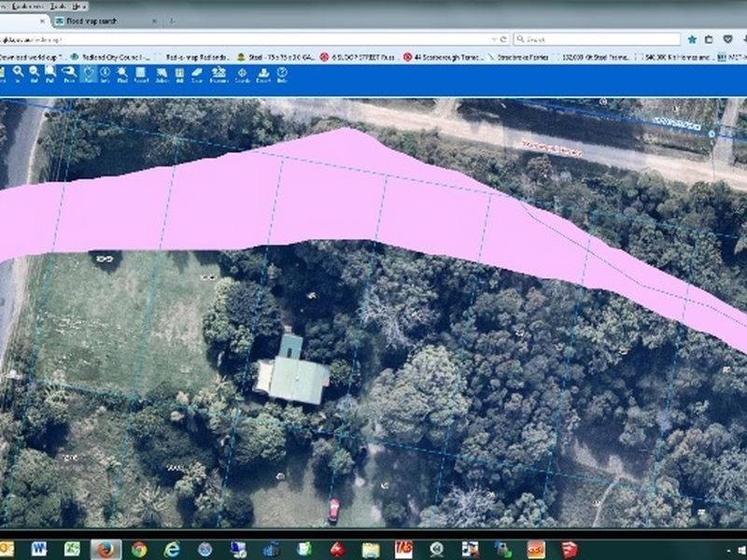
Task: Select the highlighted Pan hand tool
Action: pos(89,75)
